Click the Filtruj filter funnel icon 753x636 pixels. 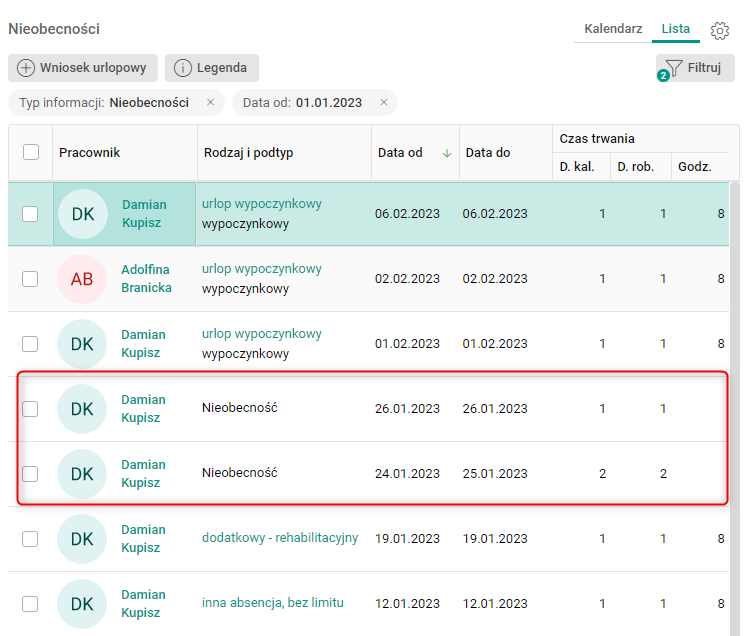[x=675, y=68]
